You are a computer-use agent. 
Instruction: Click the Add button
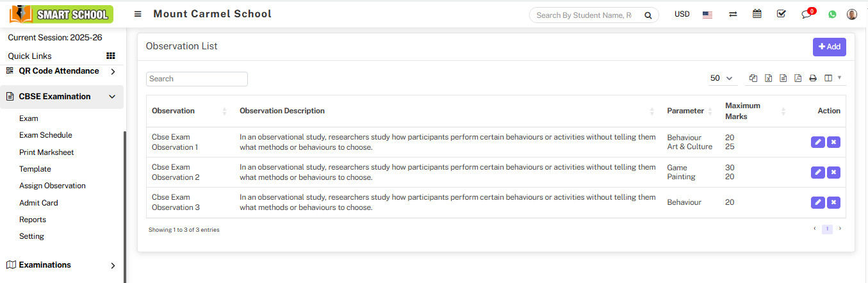(829, 47)
